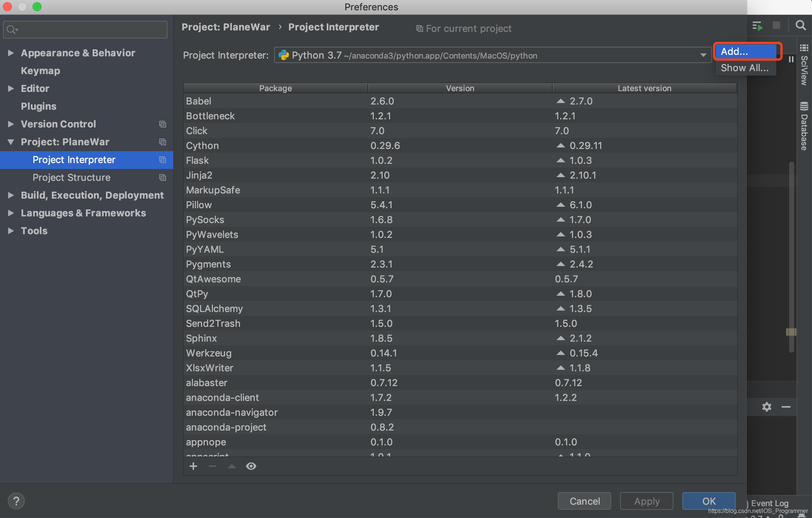
Task: Expand the Version Control section
Action: pos(11,124)
